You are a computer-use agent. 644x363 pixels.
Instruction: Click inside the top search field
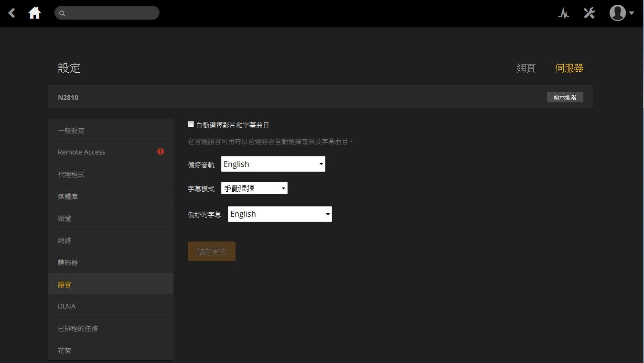[x=107, y=13]
